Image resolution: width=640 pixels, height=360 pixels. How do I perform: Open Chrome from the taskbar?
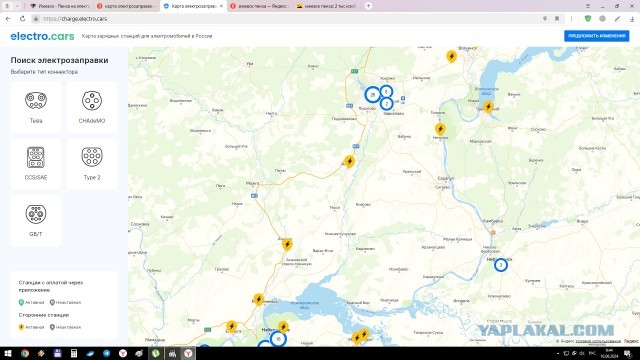coord(25,353)
